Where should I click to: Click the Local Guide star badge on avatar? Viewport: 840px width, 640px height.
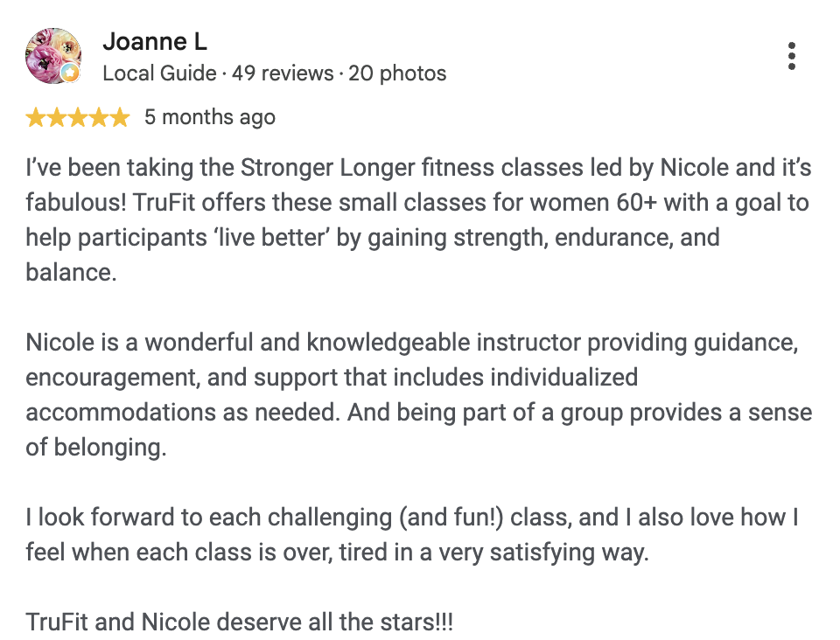coord(70,73)
